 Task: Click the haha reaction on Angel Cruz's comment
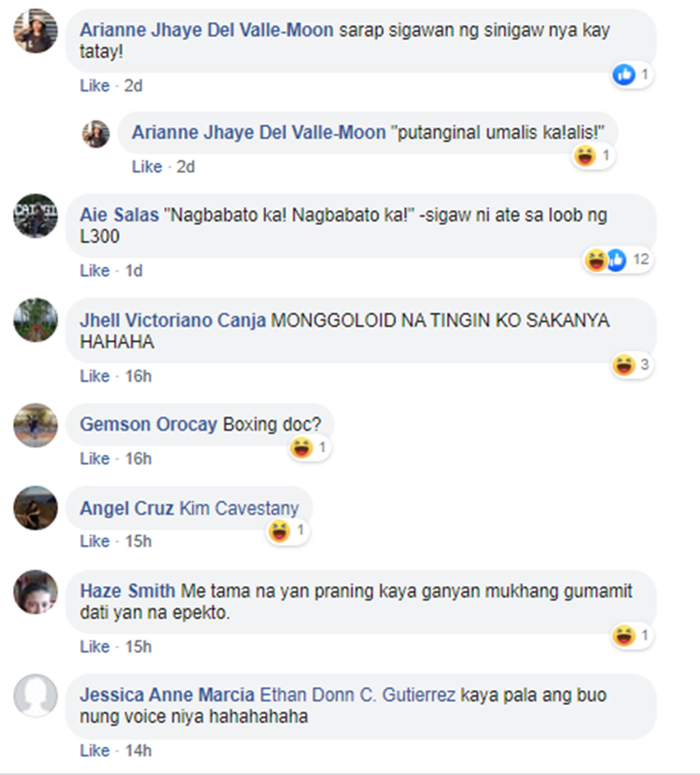click(279, 531)
